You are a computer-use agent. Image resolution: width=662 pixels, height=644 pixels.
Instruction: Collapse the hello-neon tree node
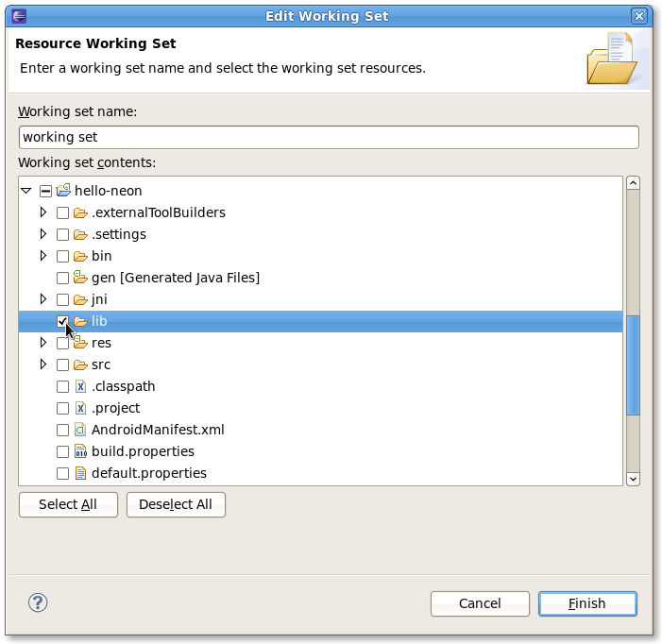[25, 191]
